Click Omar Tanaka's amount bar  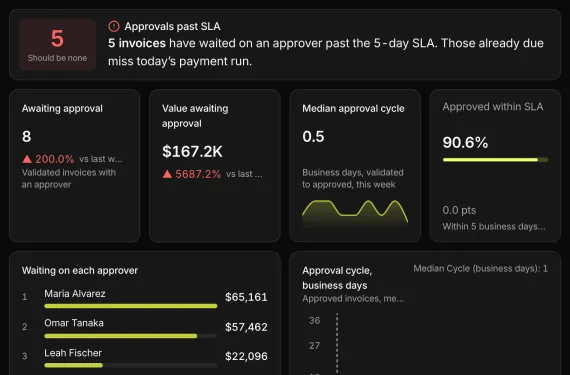[x=131, y=336]
